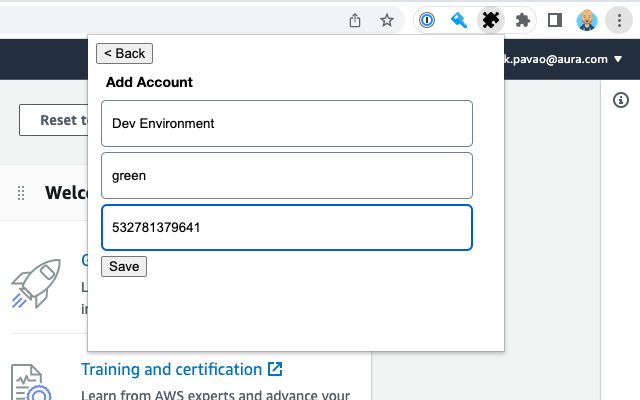Viewport: 640px width, 400px height.
Task: Expand the aura.com account dropdown arrow
Action: point(618,59)
